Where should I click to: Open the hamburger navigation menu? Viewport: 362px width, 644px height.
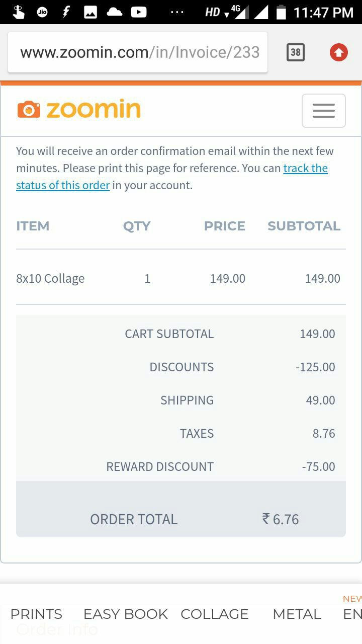click(x=323, y=111)
